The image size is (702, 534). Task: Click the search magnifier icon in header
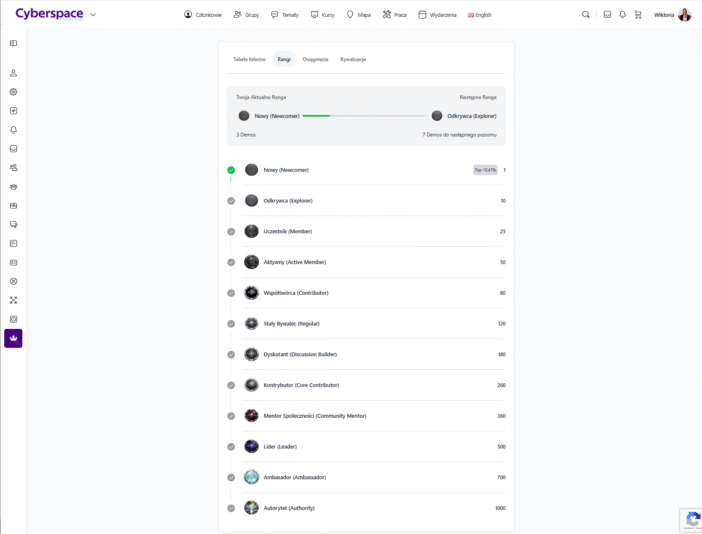pos(586,15)
